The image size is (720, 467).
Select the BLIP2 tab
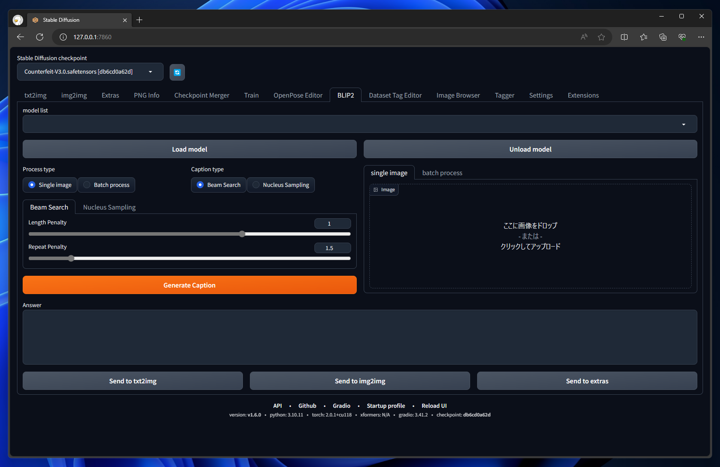point(345,96)
